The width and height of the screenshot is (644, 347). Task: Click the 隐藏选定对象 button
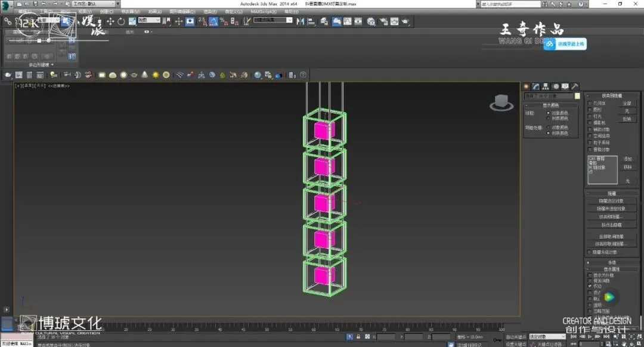[611, 201]
